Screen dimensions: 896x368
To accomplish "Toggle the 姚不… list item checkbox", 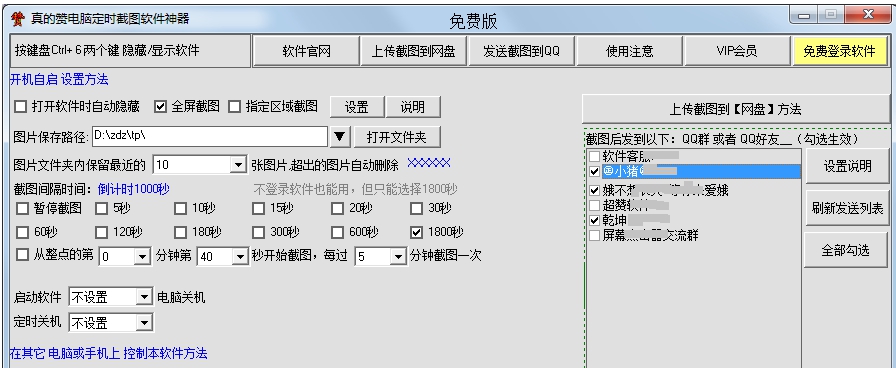I will (595, 190).
